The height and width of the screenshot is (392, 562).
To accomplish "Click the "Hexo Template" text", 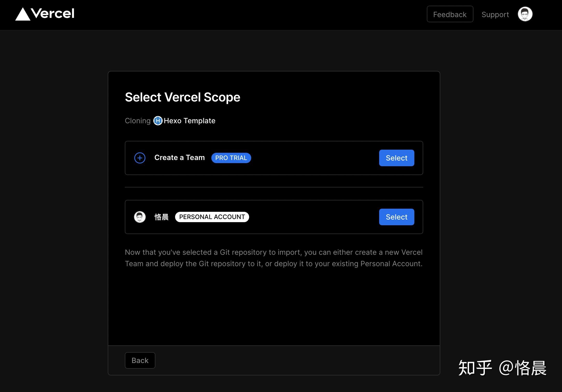I will pos(190,121).
